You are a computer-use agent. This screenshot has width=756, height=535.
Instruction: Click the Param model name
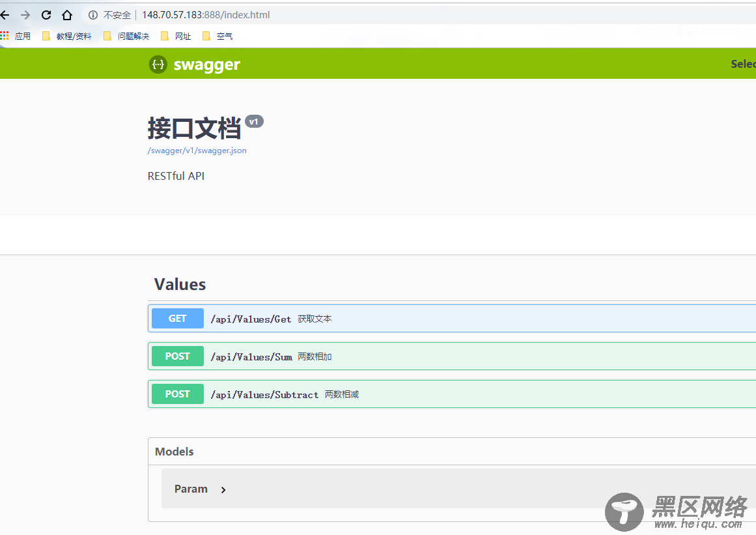tap(191, 489)
